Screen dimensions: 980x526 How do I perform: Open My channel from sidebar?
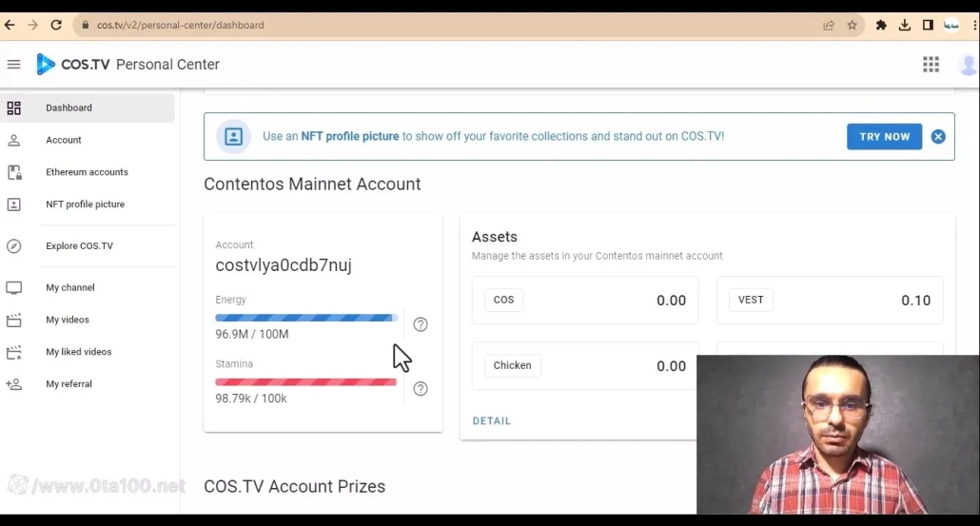coord(70,287)
